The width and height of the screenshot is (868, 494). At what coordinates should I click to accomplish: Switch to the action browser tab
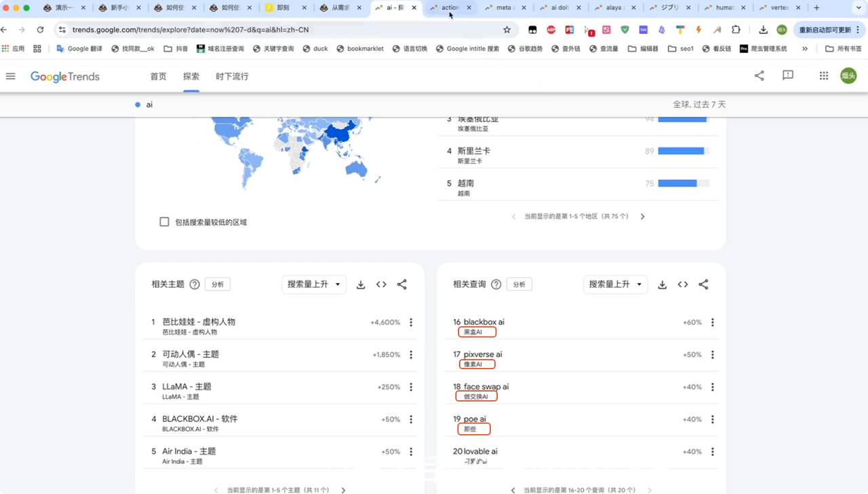(x=450, y=8)
